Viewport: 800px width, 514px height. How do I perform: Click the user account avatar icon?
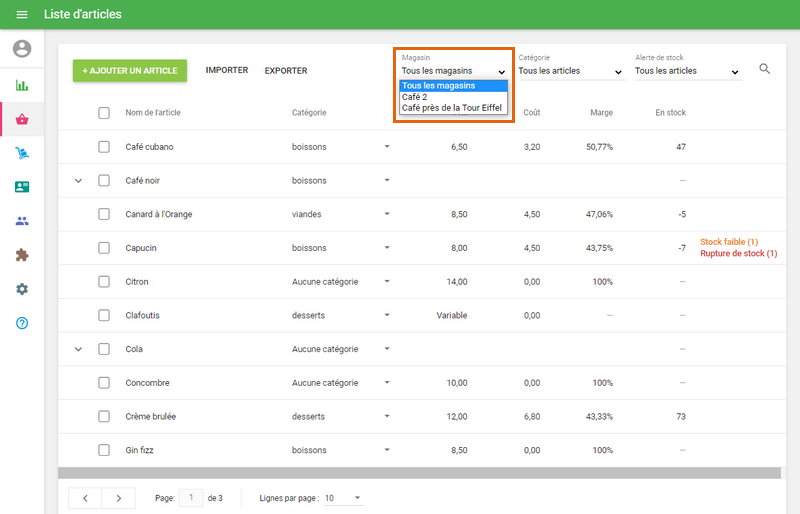[x=22, y=49]
